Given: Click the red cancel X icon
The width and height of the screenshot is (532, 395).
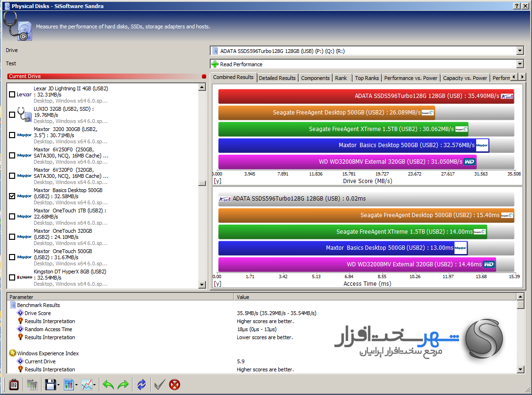Looking at the screenshot, I should (x=174, y=385).
